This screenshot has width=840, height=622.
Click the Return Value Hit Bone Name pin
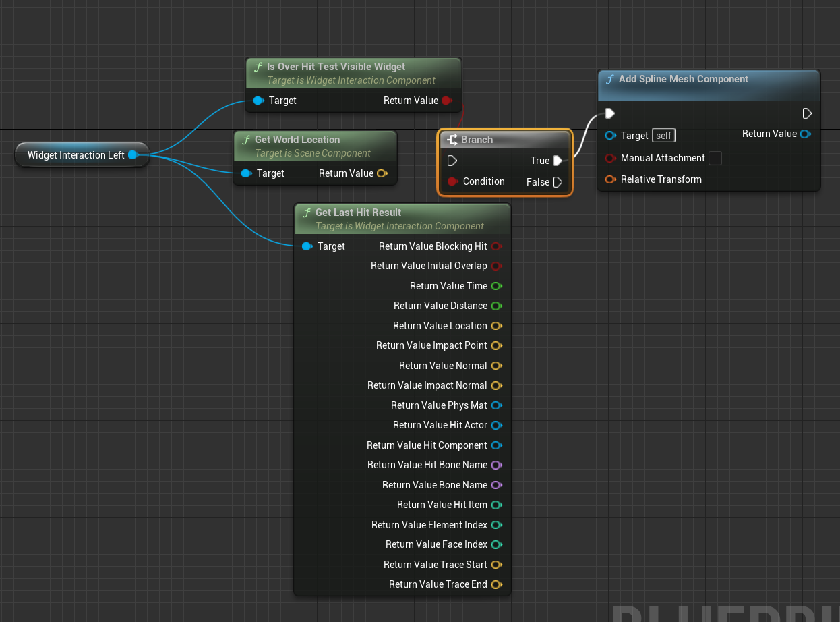click(496, 465)
